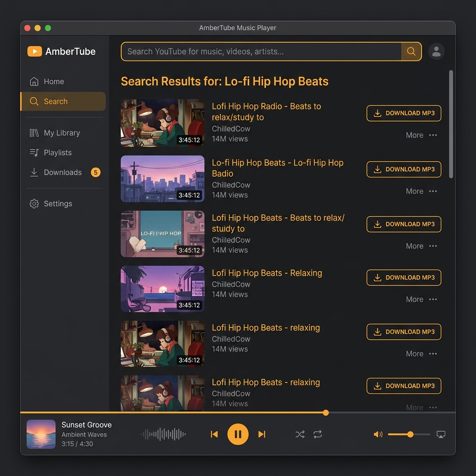Click the AirPlay cast icon
The width and height of the screenshot is (476, 476).
click(441, 435)
